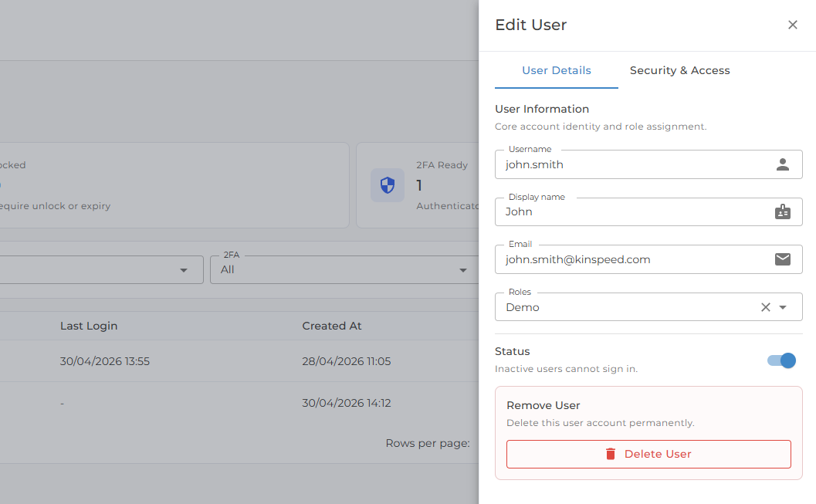The height and width of the screenshot is (504, 816).
Task: Click the shield icon on 2FA Ready card
Action: 388,185
